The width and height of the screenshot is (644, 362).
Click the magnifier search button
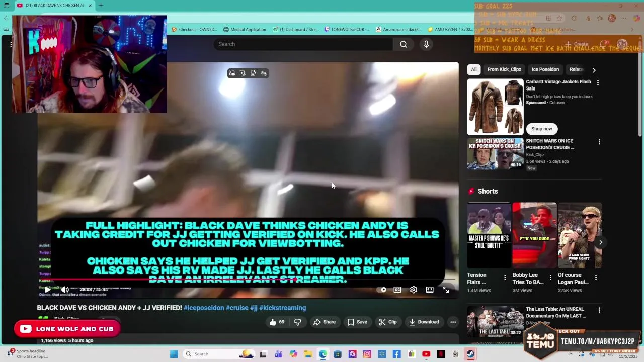point(404,44)
